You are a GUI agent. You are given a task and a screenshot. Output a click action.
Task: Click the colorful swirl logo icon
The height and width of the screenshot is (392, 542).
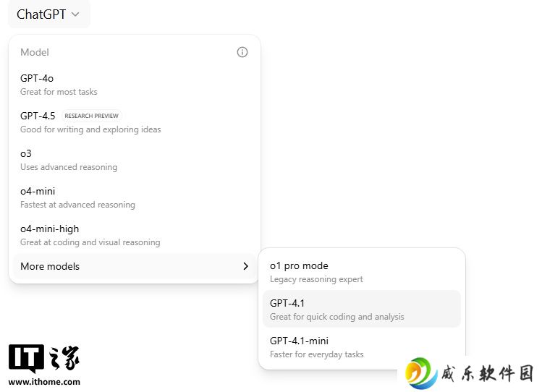click(x=421, y=373)
